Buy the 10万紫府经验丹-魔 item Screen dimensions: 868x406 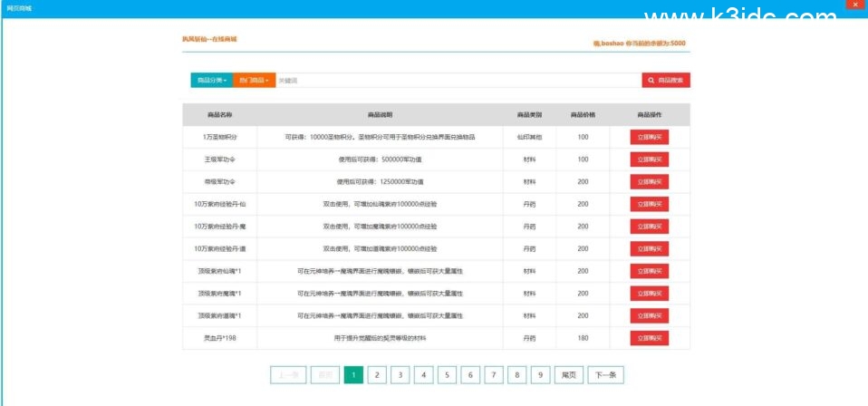[x=650, y=227]
